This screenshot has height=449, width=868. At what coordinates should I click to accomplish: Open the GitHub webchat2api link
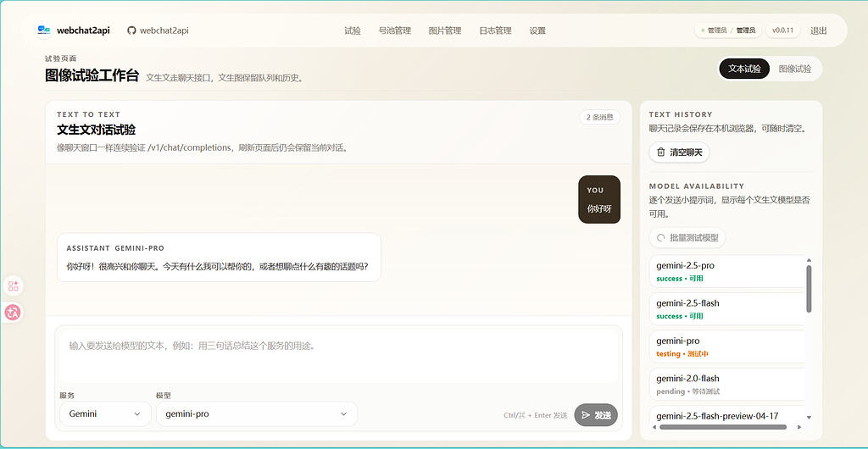[x=158, y=30]
